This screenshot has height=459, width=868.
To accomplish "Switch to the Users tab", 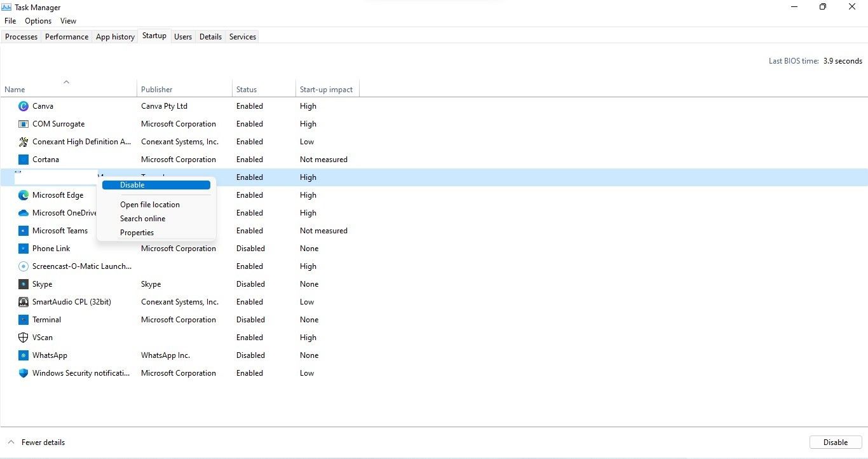I will pos(183,37).
